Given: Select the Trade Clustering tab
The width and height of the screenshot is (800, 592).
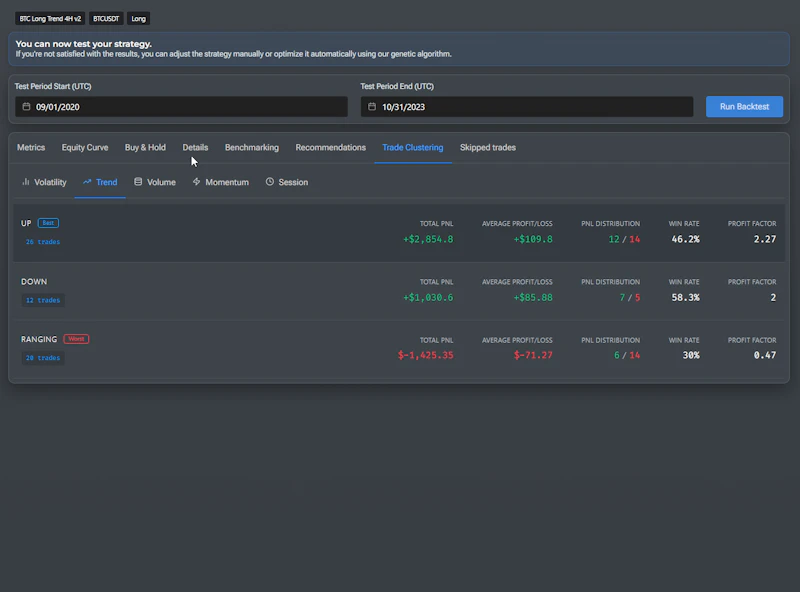Looking at the screenshot, I should tap(413, 147).
